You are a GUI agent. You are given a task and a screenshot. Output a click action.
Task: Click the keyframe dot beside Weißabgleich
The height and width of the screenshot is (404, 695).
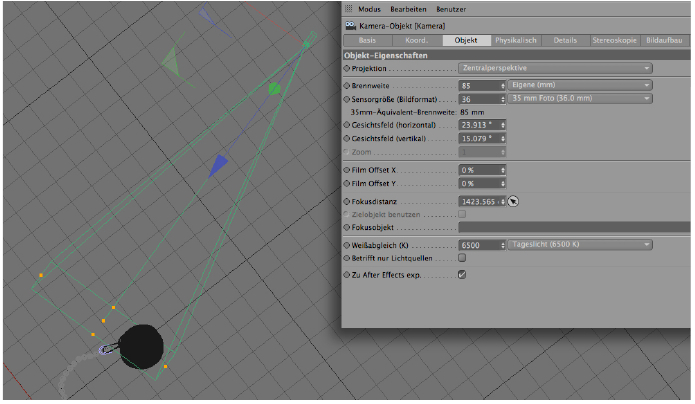(347, 245)
